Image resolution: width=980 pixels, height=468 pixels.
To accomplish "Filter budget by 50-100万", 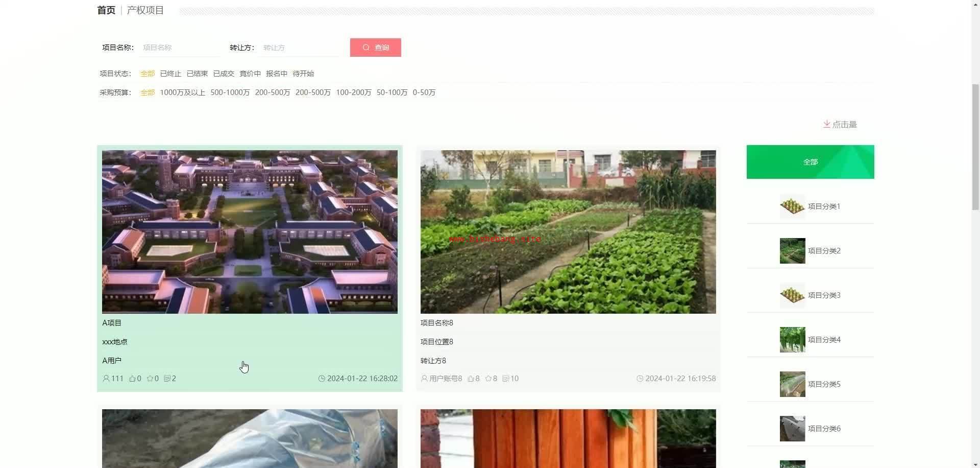I will coord(392,92).
